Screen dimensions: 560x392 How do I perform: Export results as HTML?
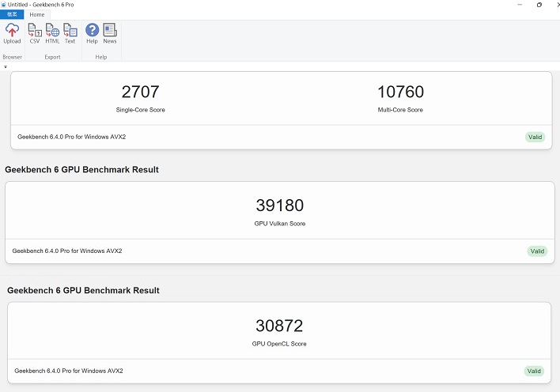[52, 33]
